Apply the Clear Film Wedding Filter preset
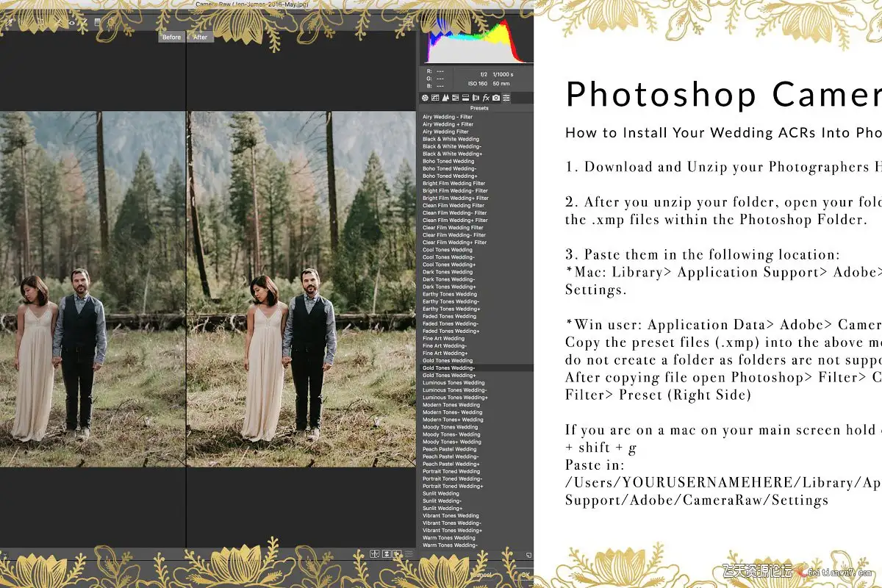The image size is (882, 588). pos(453,227)
